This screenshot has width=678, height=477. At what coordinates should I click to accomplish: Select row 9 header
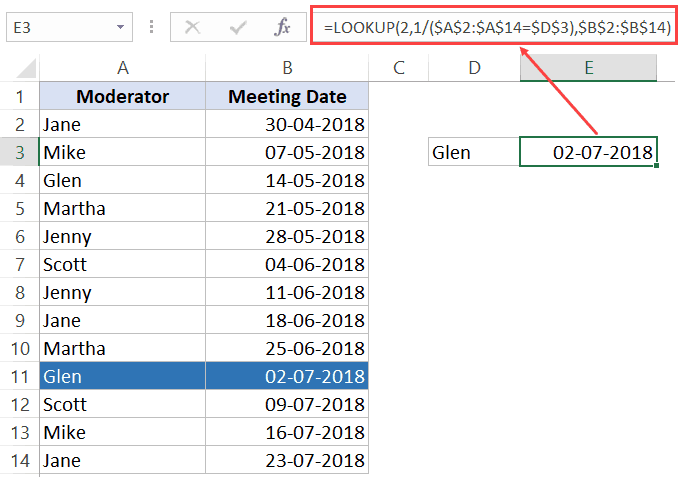19,320
